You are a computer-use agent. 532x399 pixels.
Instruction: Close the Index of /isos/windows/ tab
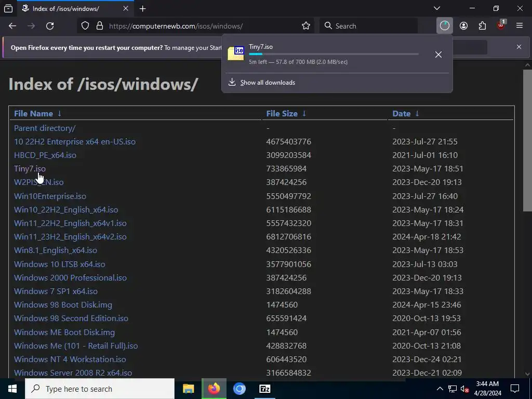(x=126, y=8)
